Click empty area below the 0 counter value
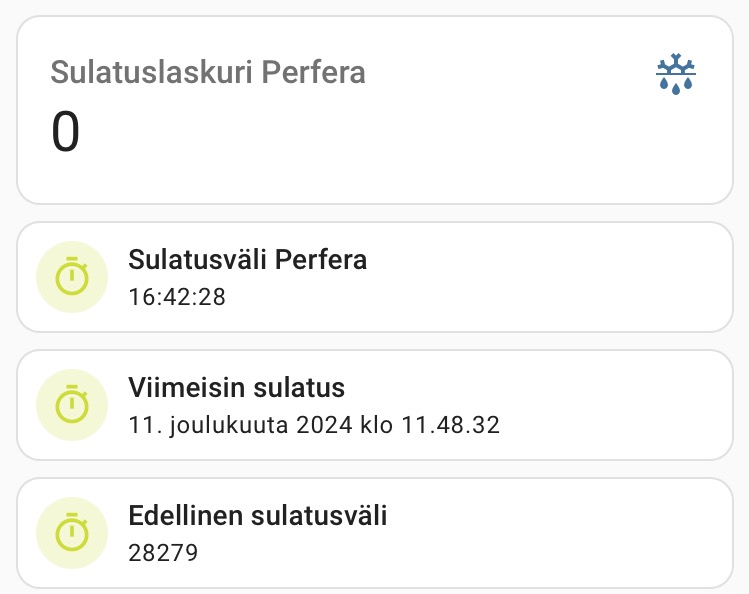This screenshot has width=749, height=594. click(x=300, y=180)
